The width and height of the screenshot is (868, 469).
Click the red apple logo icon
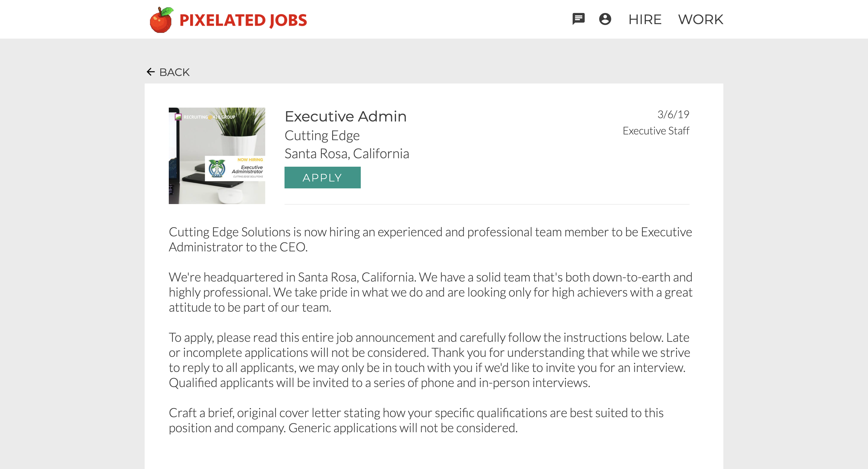161,20
